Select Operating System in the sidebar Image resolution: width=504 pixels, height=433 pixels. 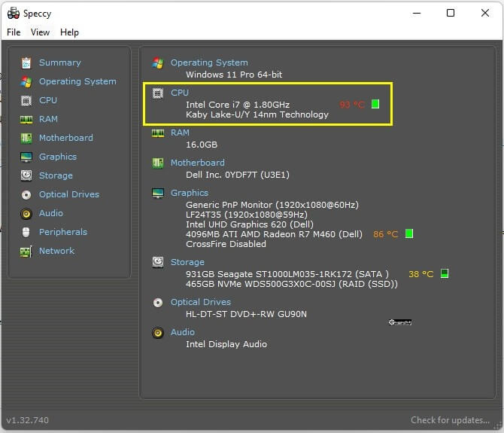pos(77,81)
